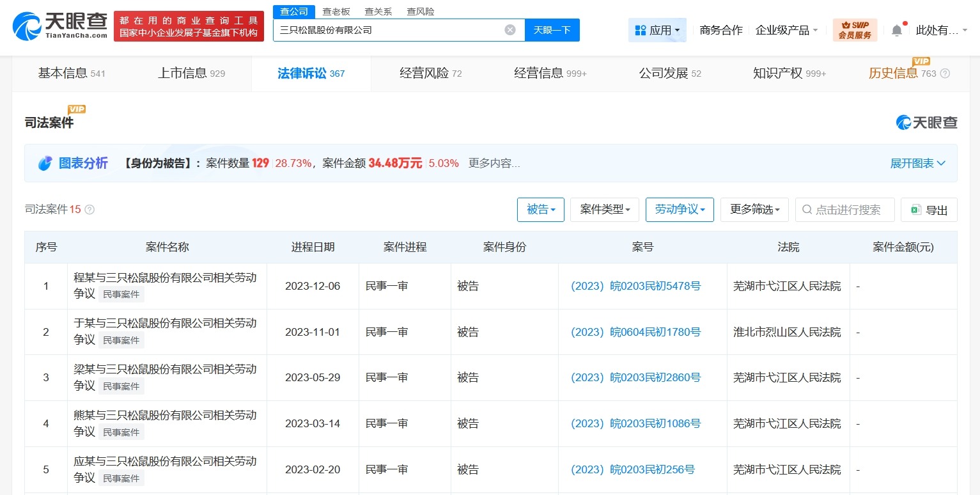980x495 pixels.
Task: Open case link (2023) 皖0203民初5478号
Action: pos(635,286)
